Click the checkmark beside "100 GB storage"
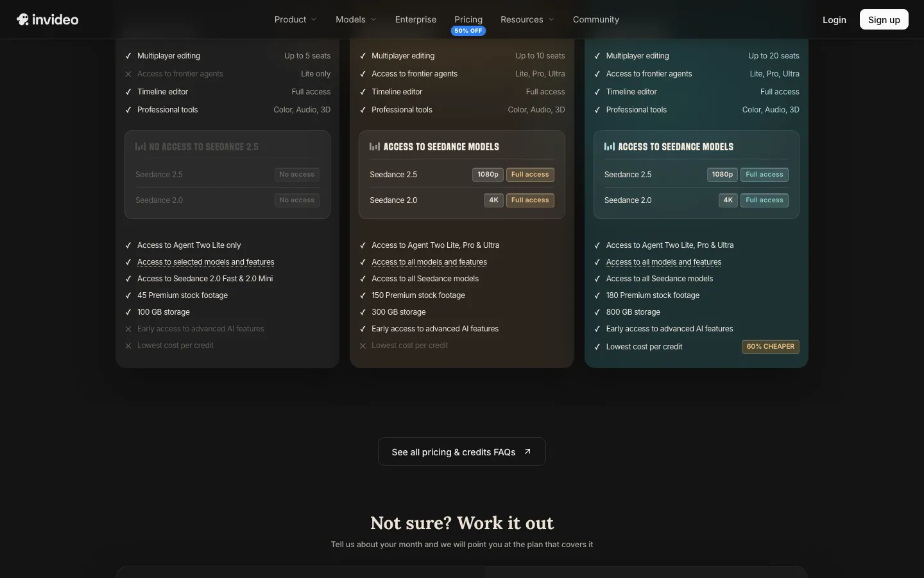Viewport: 924px width, 578px height. point(128,312)
